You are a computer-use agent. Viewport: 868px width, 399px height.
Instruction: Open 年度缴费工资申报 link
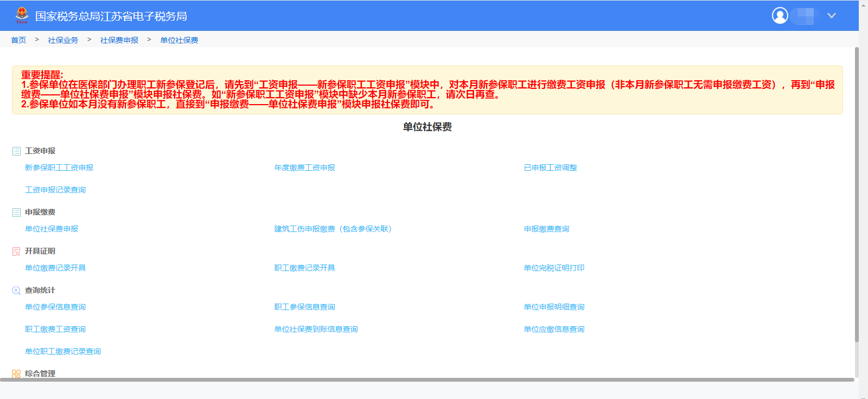[x=304, y=168]
